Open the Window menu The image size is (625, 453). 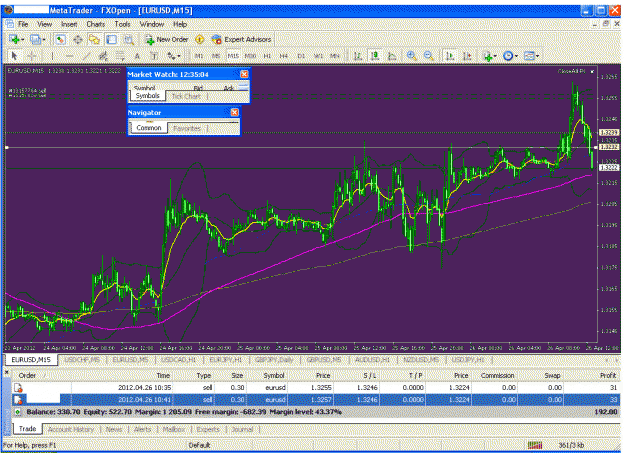[152, 24]
